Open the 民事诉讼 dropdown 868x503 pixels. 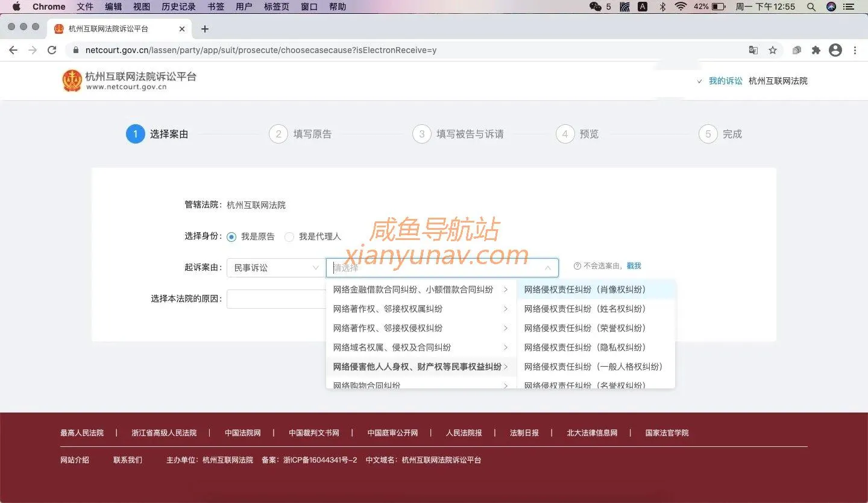274,267
